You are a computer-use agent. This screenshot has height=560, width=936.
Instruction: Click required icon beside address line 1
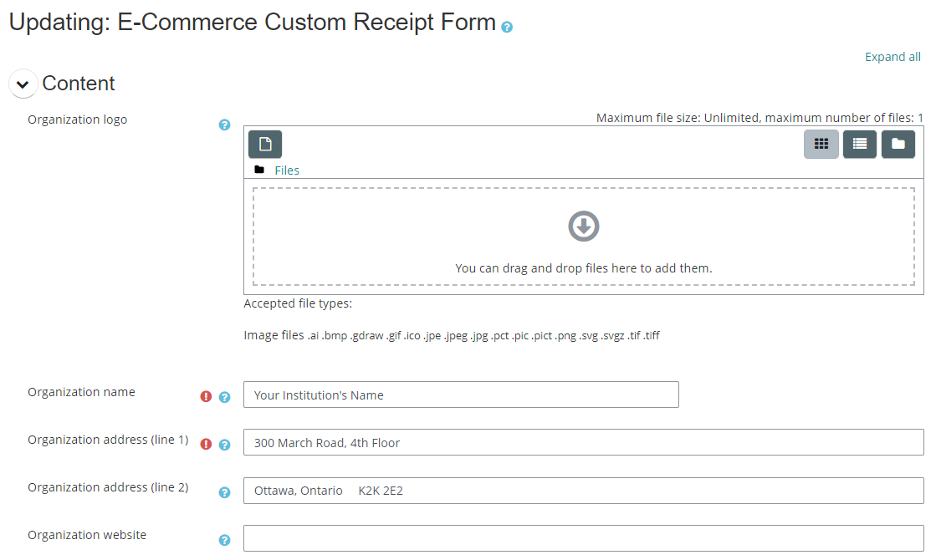click(206, 445)
